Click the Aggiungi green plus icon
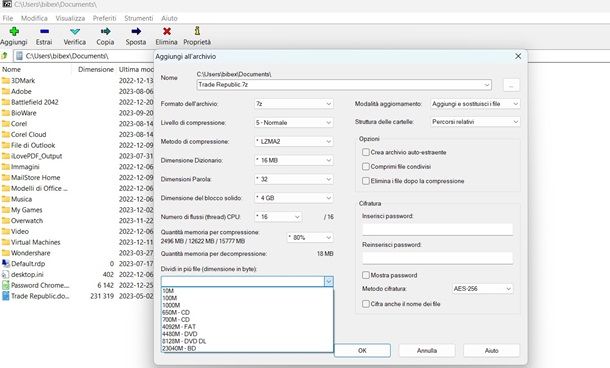 [14, 32]
